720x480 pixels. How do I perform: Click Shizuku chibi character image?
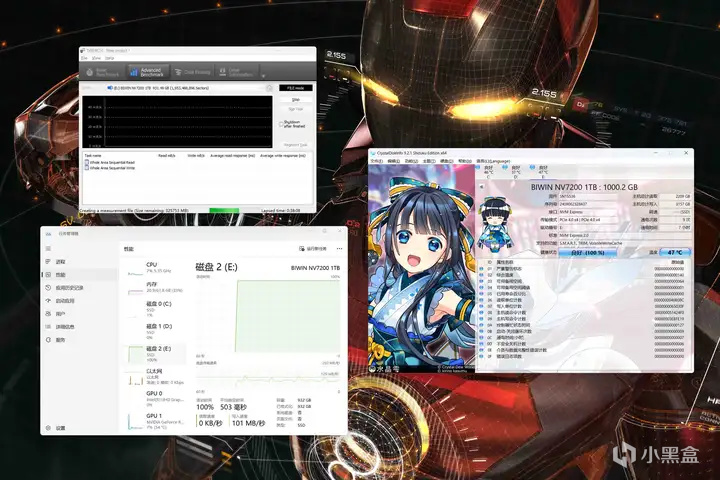click(495, 223)
